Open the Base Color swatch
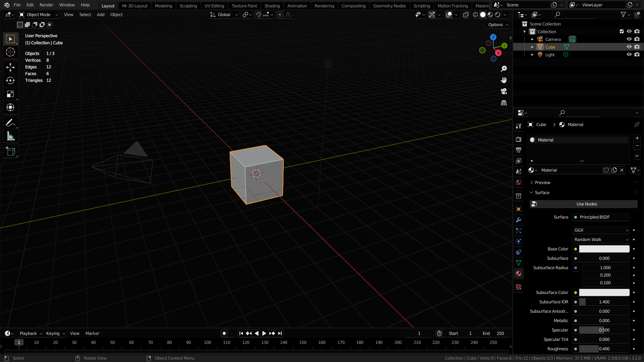The height and width of the screenshot is (362, 644). [604, 249]
